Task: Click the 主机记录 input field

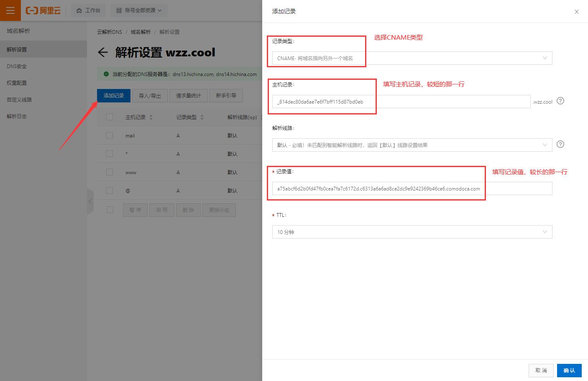Action: click(401, 102)
